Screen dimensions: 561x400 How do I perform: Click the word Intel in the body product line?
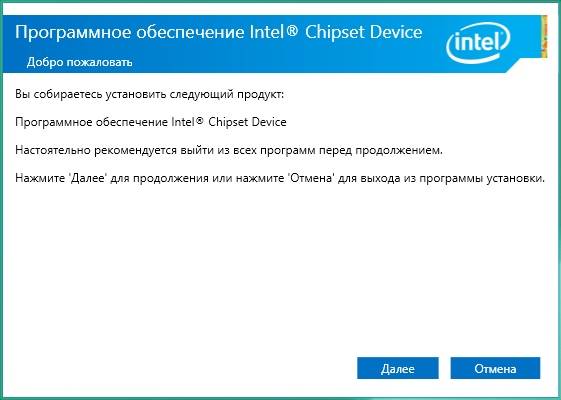[184, 122]
